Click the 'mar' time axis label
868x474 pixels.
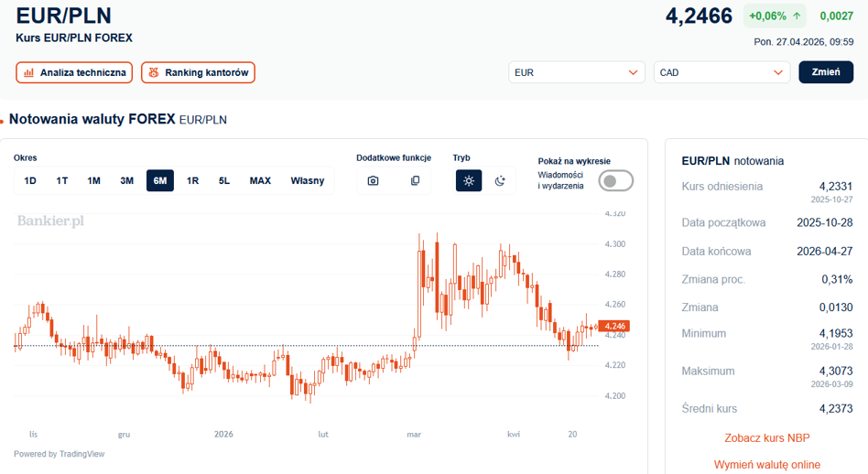[x=414, y=435]
